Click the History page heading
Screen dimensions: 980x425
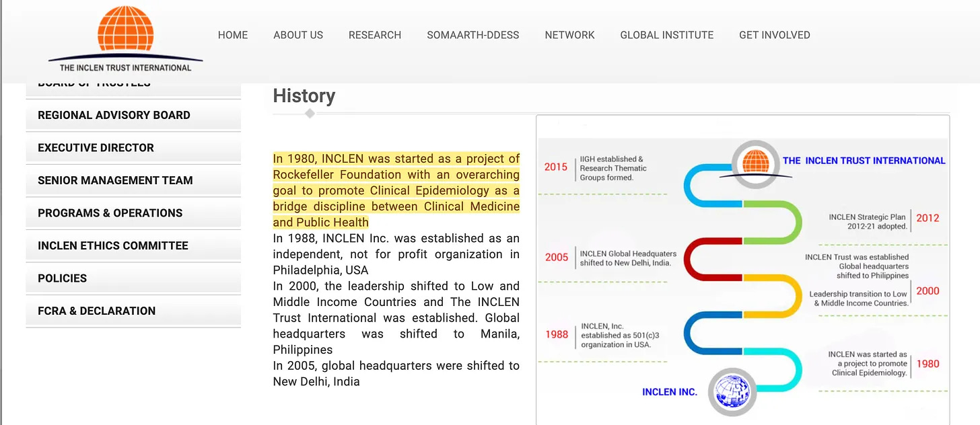tap(304, 95)
